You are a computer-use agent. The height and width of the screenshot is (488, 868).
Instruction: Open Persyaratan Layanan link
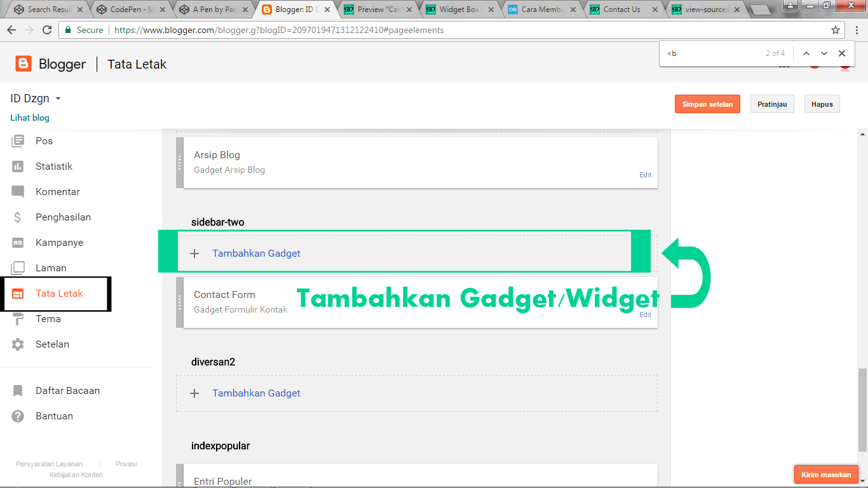click(x=49, y=464)
